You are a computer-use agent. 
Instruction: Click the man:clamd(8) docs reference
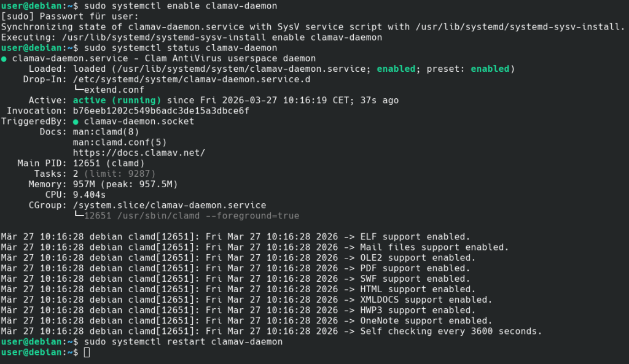click(106, 132)
